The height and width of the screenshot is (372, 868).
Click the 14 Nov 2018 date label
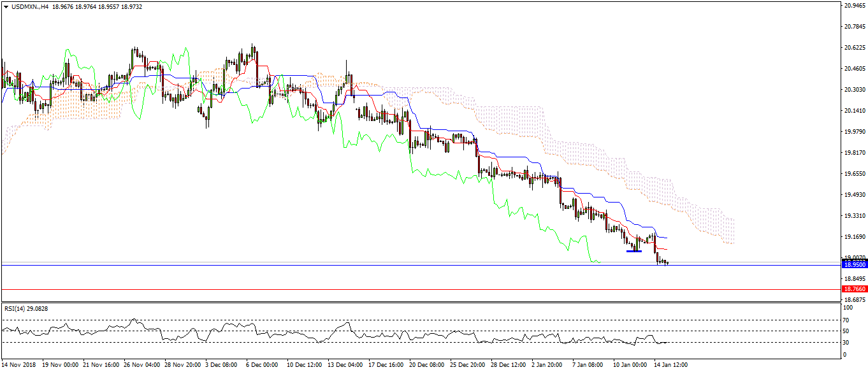tap(20, 365)
